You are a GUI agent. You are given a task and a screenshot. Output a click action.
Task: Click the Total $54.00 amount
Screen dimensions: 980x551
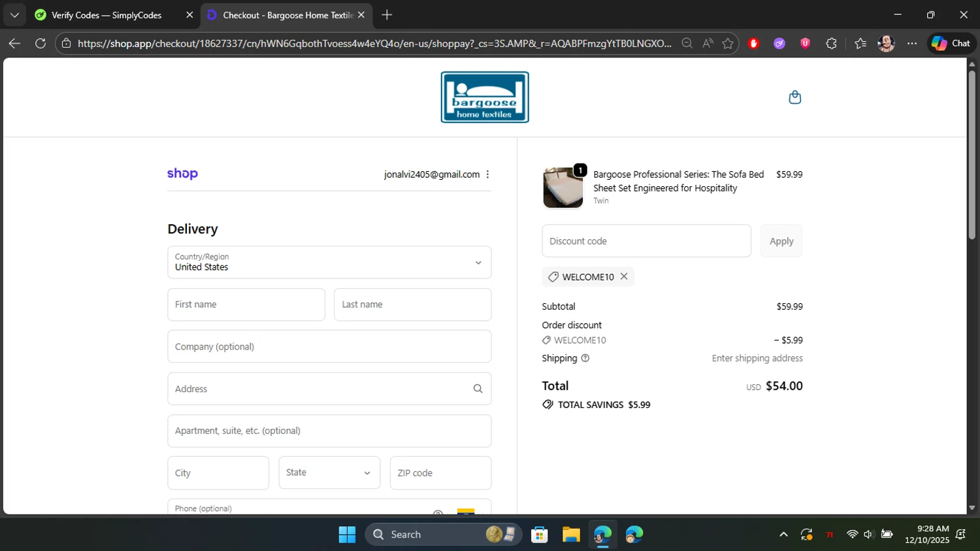pyautogui.click(x=784, y=386)
